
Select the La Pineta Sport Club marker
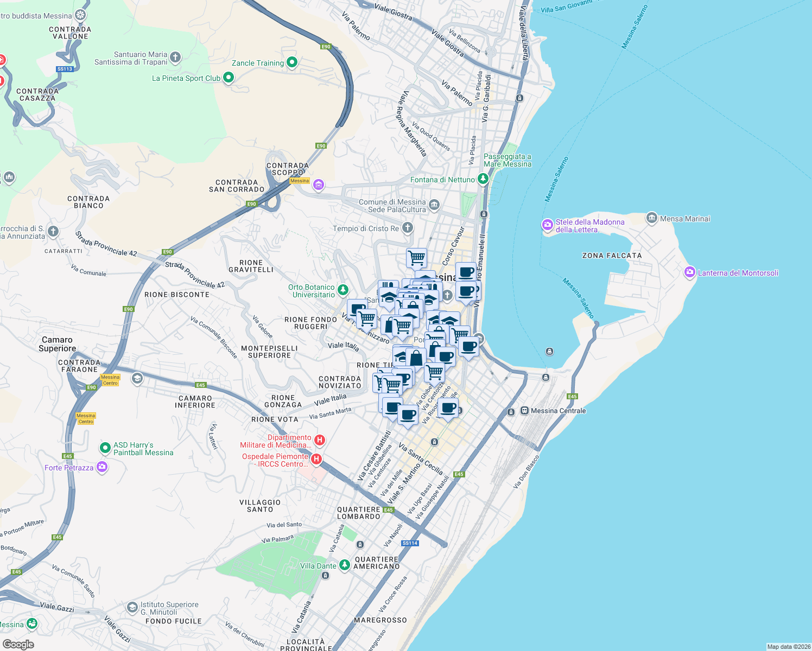coord(228,78)
